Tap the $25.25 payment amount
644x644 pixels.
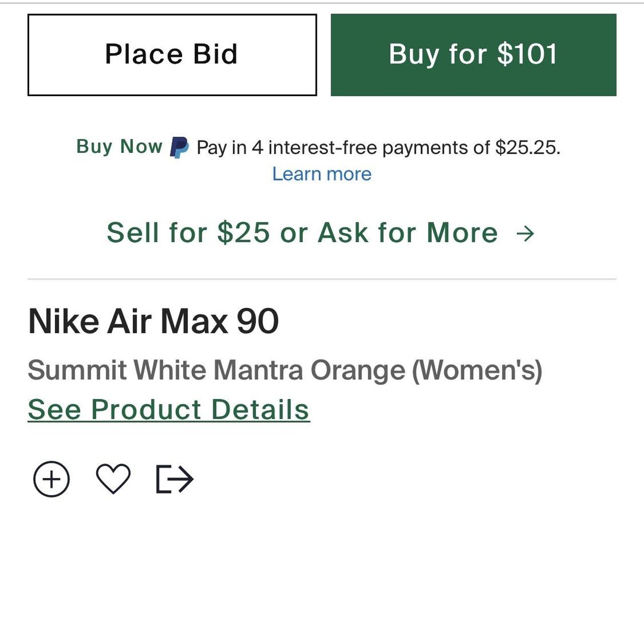click(527, 148)
